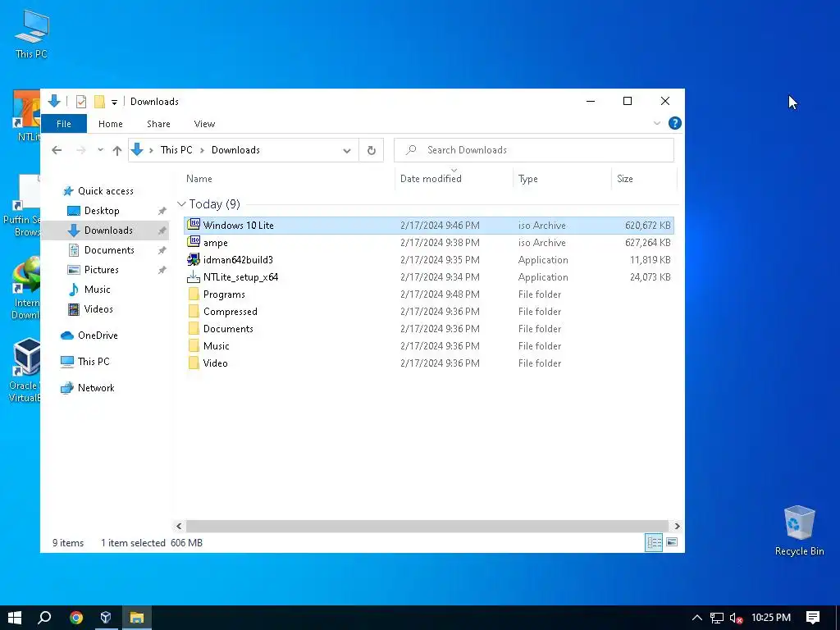The image size is (840, 630).
Task: Collapse the Today (9) group
Action: click(181, 204)
